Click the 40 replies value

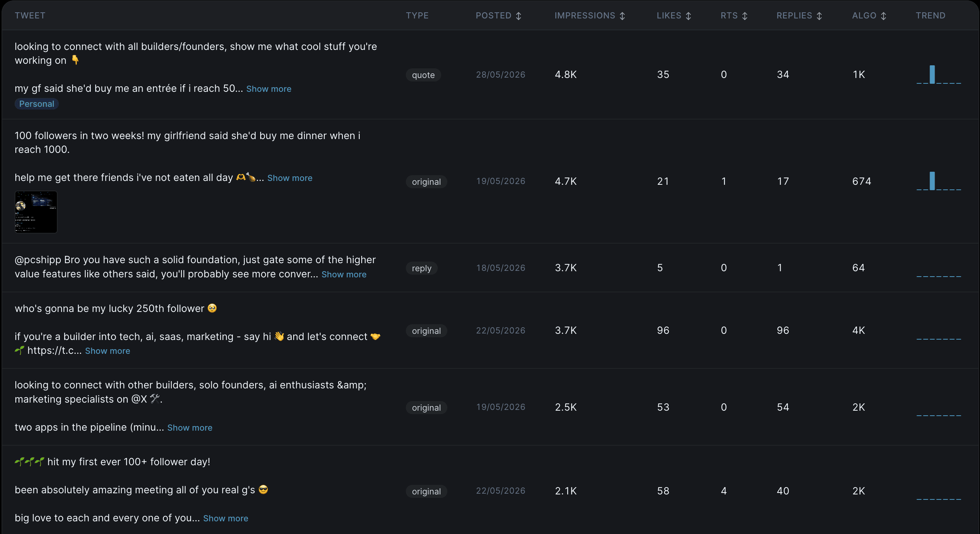[x=783, y=491]
